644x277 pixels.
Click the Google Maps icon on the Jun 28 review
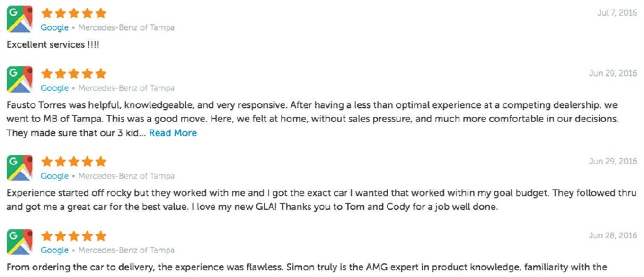(x=19, y=242)
